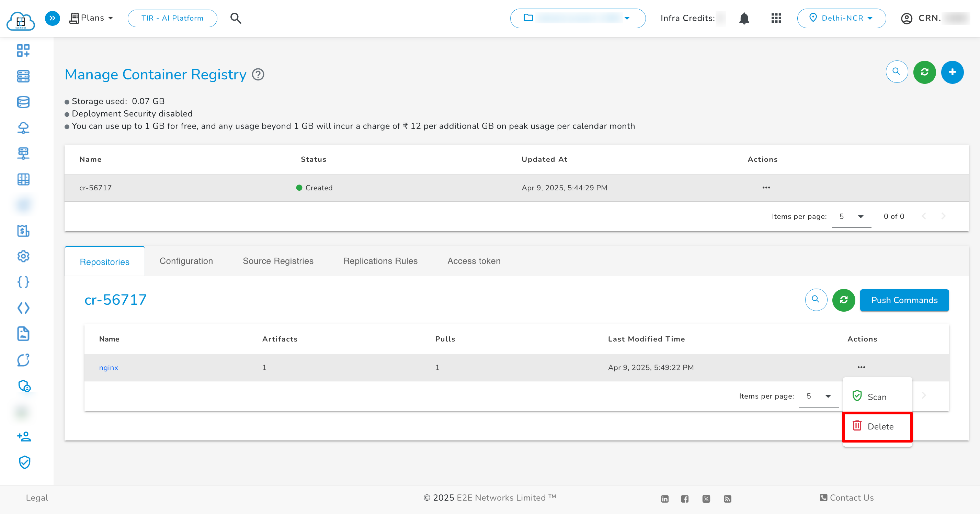Open the apps grid icon in header

pyautogui.click(x=776, y=18)
